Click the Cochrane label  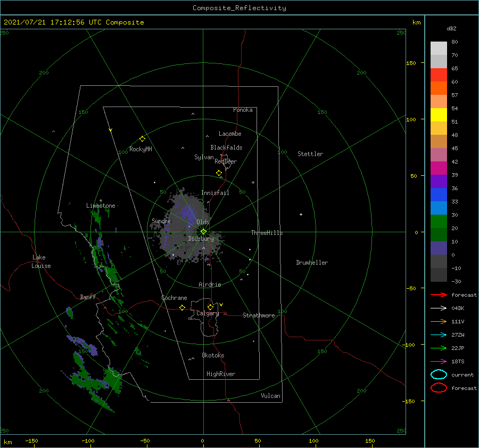point(174,298)
